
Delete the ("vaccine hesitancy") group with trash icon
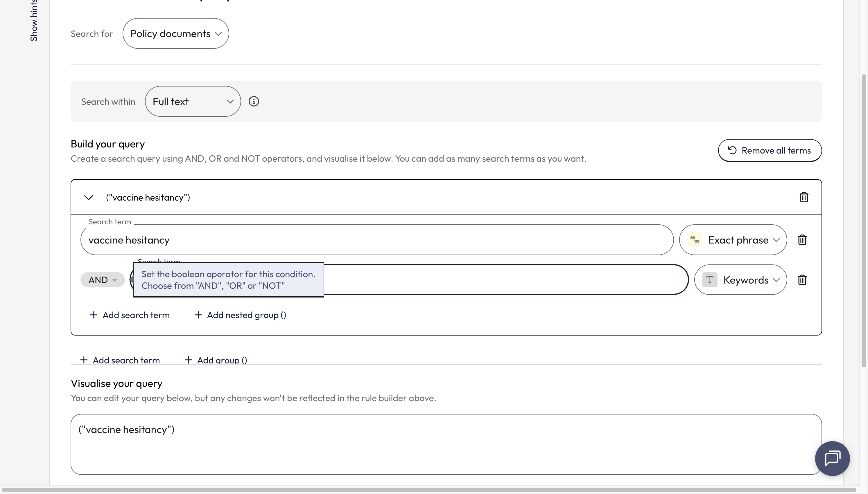(804, 197)
